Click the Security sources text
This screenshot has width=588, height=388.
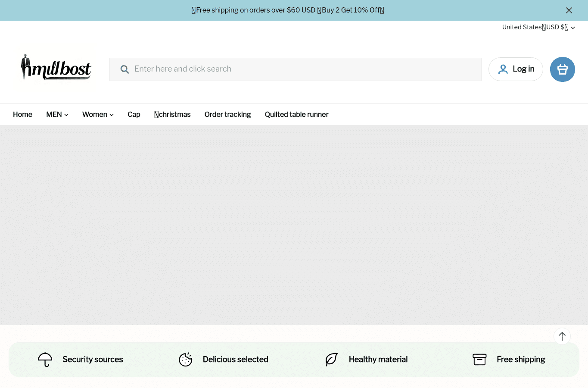point(93,360)
